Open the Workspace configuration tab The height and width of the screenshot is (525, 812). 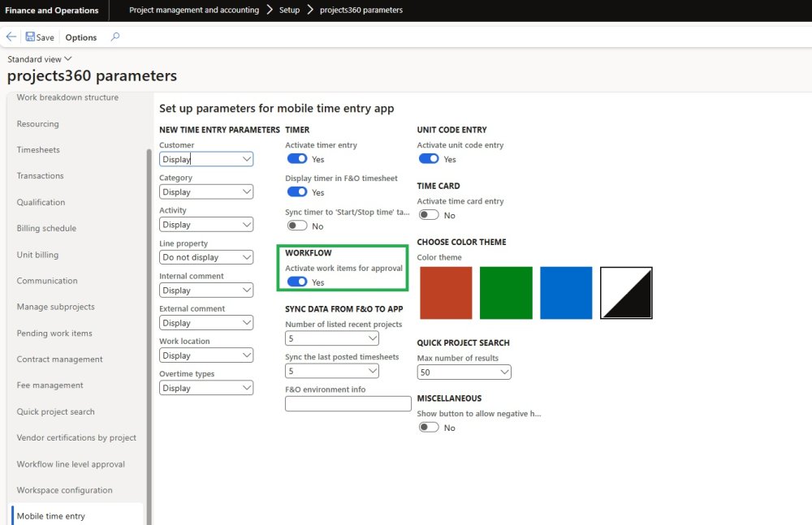[x=64, y=490]
